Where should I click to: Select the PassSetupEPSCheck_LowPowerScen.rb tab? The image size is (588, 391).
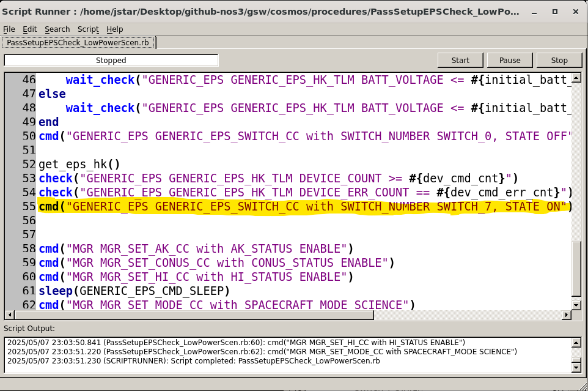tap(78, 42)
